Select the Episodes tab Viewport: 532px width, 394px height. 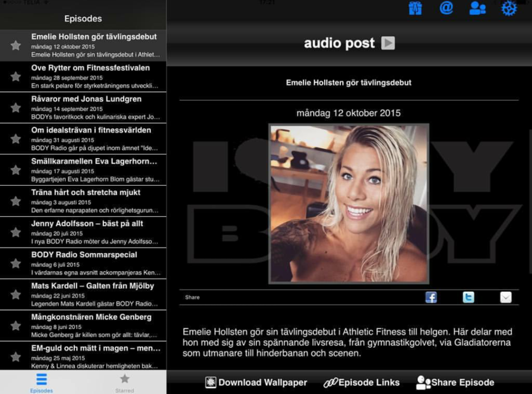(x=41, y=382)
